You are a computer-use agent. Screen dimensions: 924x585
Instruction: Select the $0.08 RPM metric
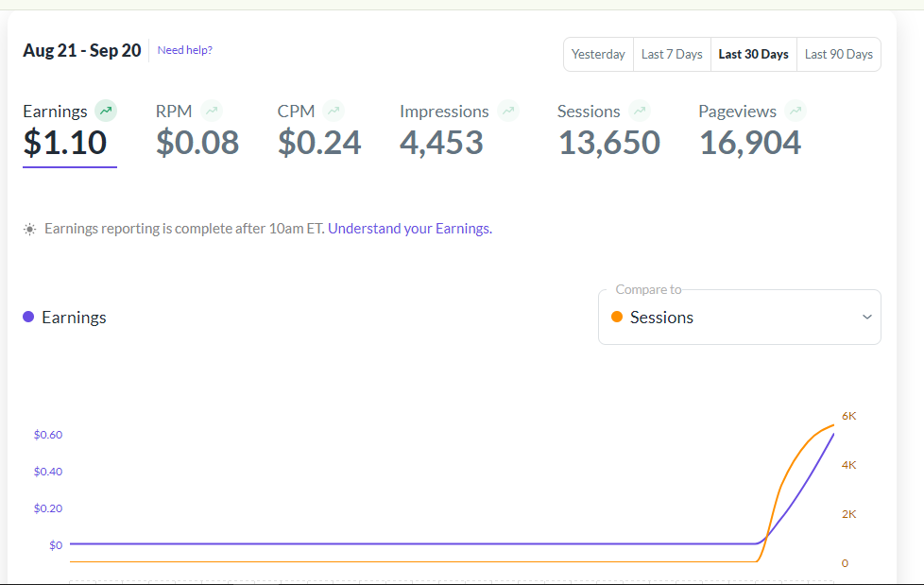click(197, 143)
